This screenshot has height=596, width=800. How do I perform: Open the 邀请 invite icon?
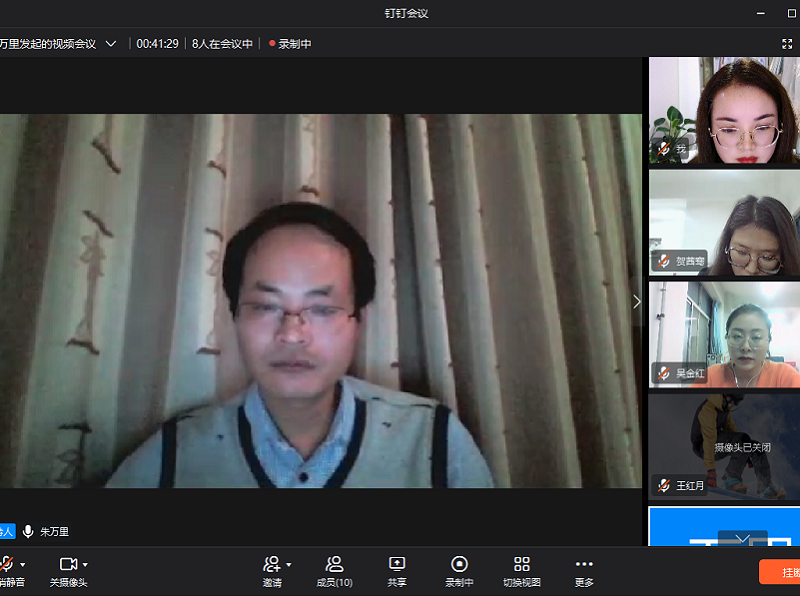[271, 564]
